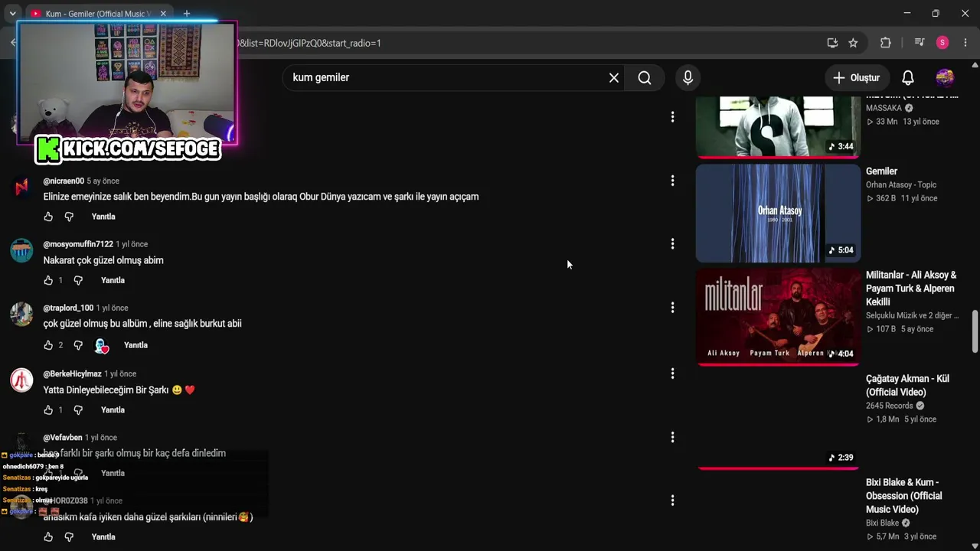Open the @Vefavben channel link
This screenshot has width=980, height=551.
click(x=63, y=438)
